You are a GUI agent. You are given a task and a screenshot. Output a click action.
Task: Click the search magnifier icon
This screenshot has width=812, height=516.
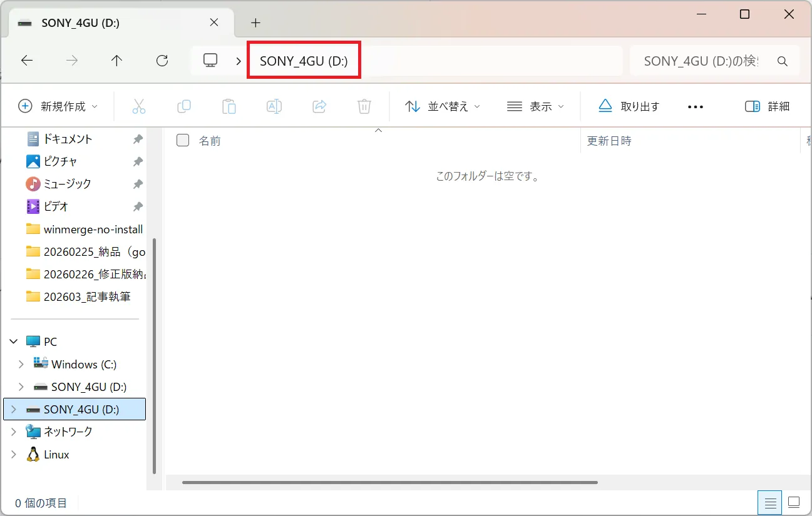coord(782,61)
